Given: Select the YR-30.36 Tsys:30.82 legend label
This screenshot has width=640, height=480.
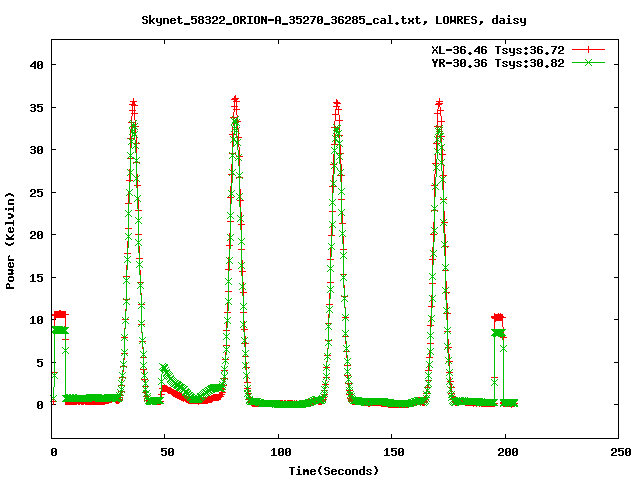Looking at the screenshot, I should pos(498,63).
